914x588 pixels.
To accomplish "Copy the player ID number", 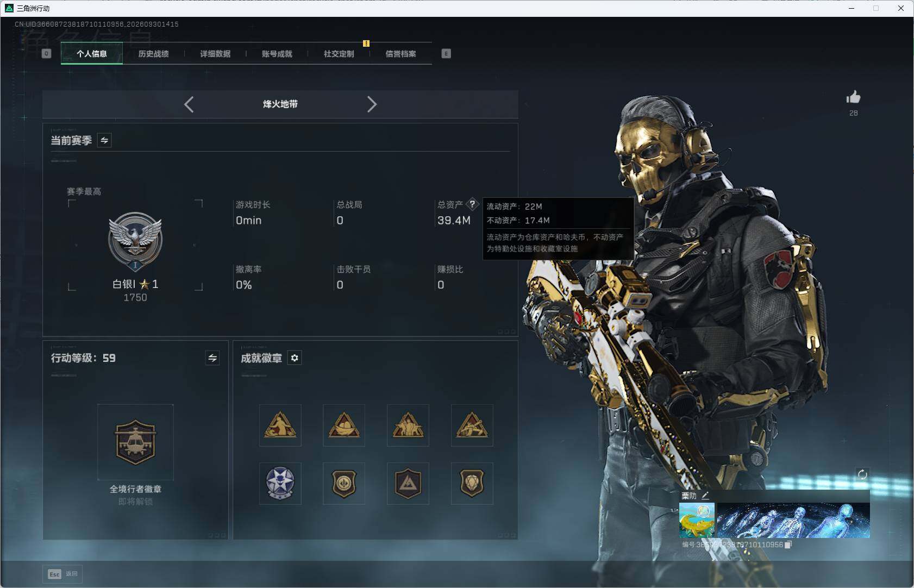I will [x=788, y=545].
